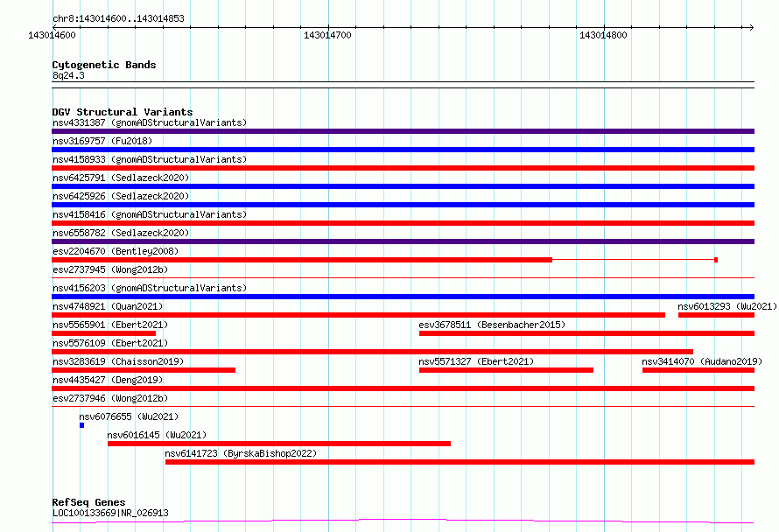Click the 143014600 ruler position label

(52, 35)
